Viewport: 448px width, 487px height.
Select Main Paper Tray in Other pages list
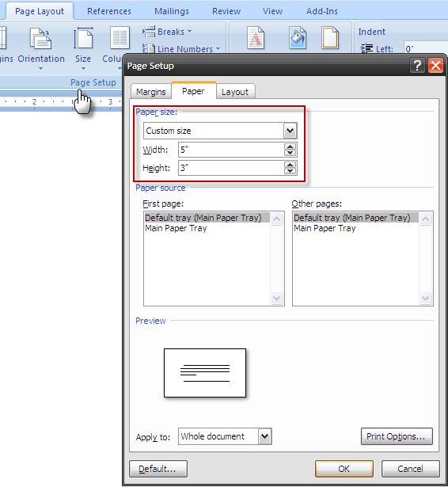point(325,228)
